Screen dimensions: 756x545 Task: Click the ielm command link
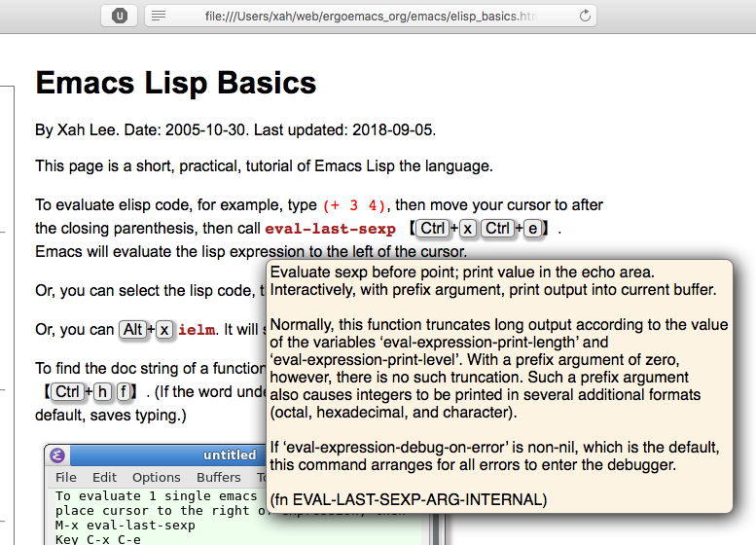point(197,330)
